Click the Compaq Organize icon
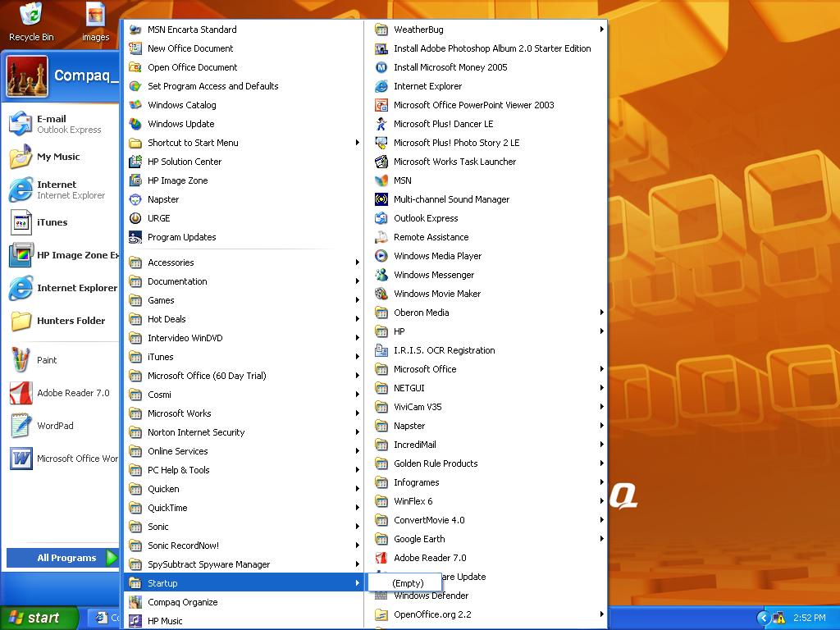The width and height of the screenshot is (840, 630). (x=135, y=602)
